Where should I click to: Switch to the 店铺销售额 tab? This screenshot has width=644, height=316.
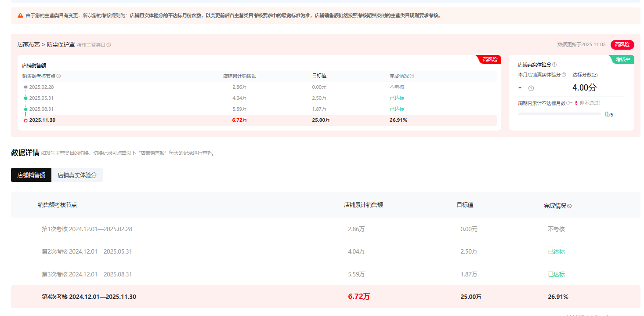click(31, 175)
